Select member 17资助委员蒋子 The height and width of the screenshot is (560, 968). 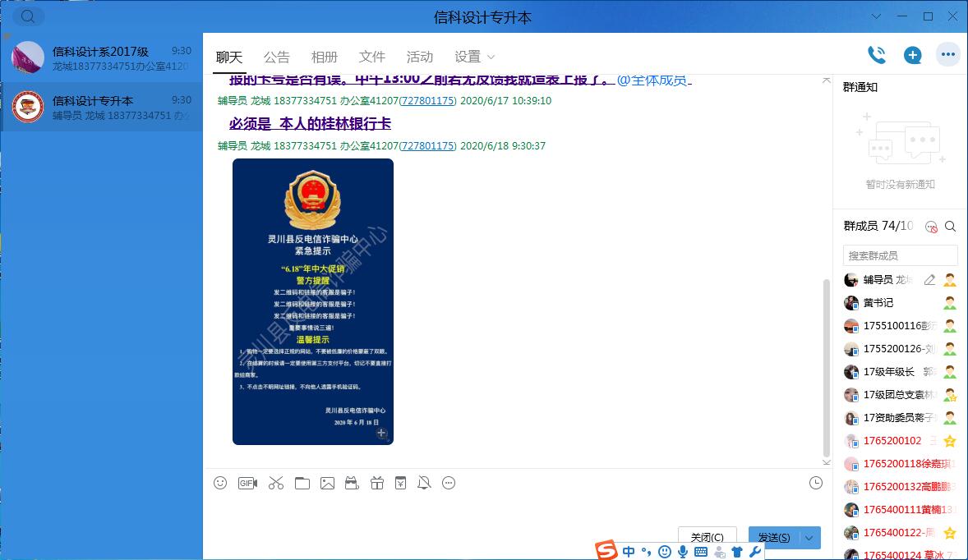900,418
